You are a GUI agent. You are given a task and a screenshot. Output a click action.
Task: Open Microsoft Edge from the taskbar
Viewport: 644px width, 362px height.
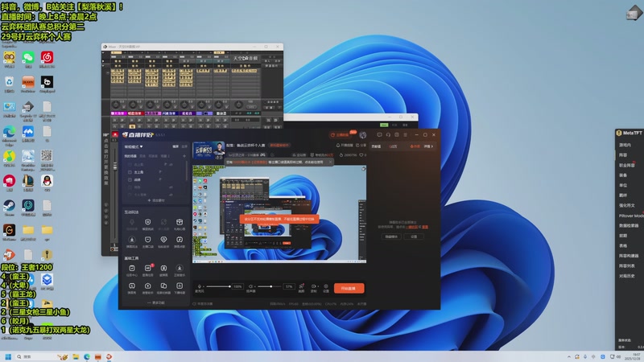pyautogui.click(x=87, y=356)
